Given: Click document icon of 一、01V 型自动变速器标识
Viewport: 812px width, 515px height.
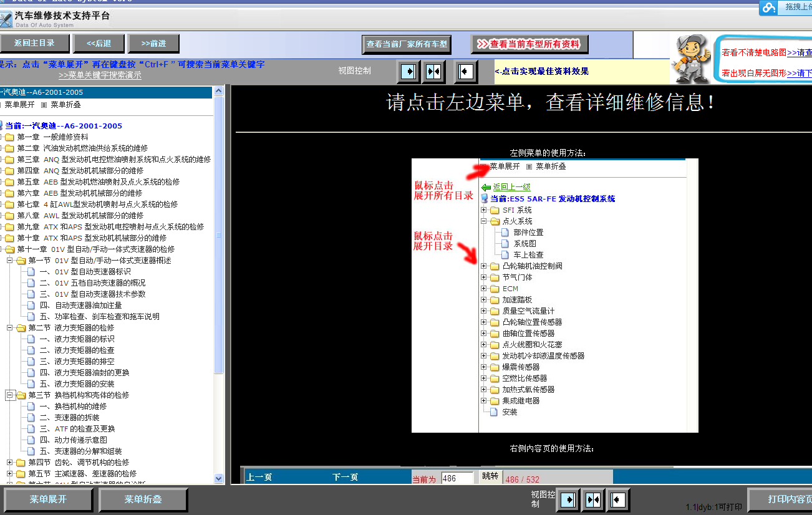Looking at the screenshot, I should (x=31, y=272).
